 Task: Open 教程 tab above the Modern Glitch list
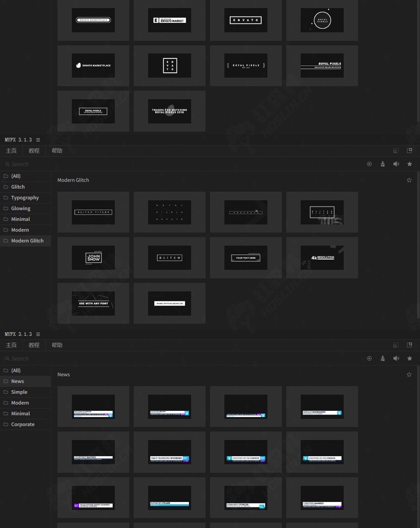(34, 150)
